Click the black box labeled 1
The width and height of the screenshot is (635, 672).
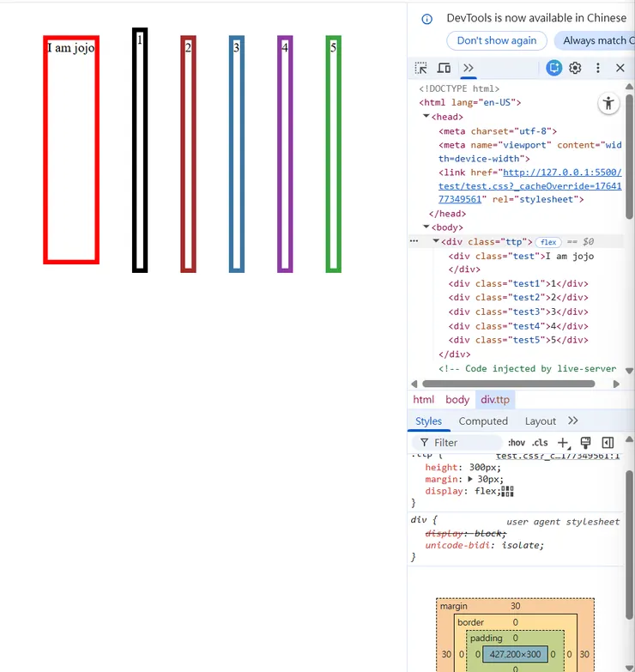[140, 150]
